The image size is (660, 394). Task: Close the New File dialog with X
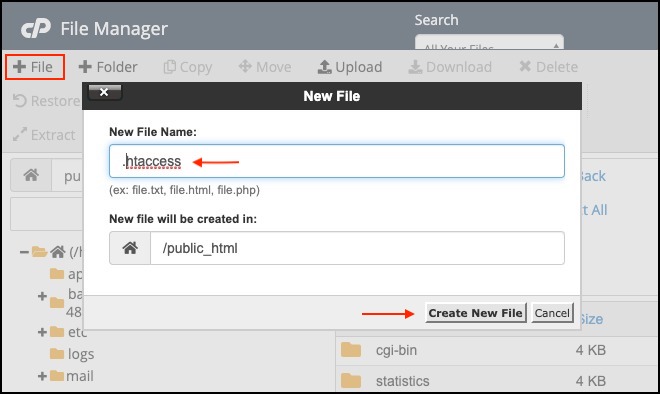click(104, 92)
